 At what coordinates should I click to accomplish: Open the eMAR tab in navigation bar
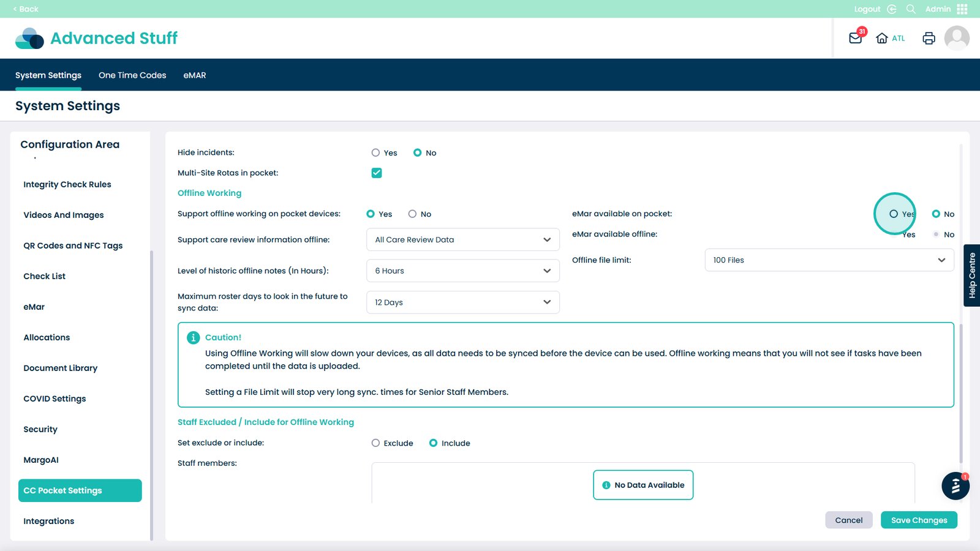(195, 75)
